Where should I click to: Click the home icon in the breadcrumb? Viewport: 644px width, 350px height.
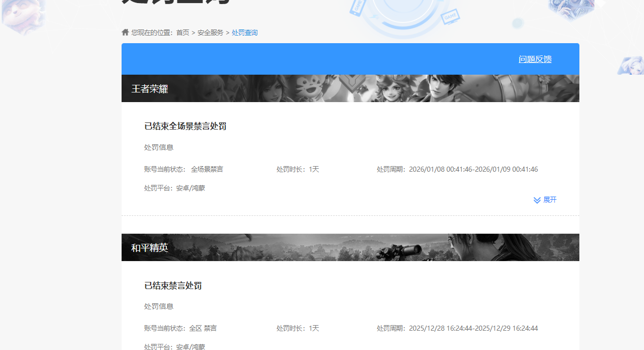125,32
